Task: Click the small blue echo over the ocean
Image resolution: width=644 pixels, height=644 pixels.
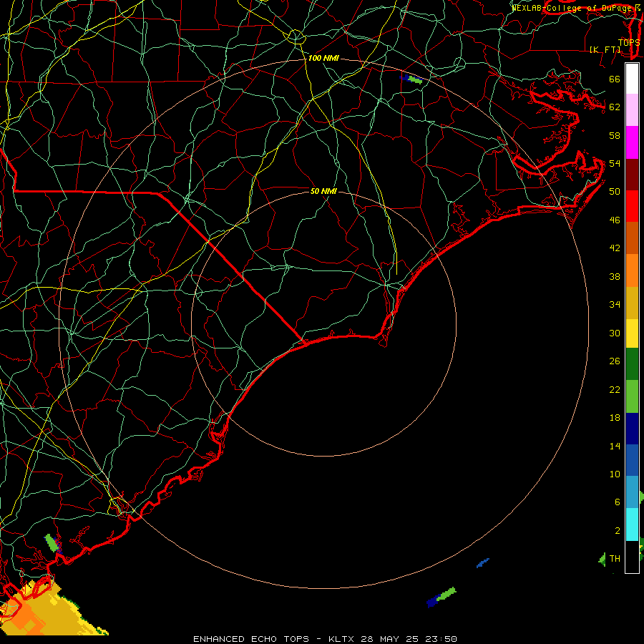Action: [x=482, y=562]
